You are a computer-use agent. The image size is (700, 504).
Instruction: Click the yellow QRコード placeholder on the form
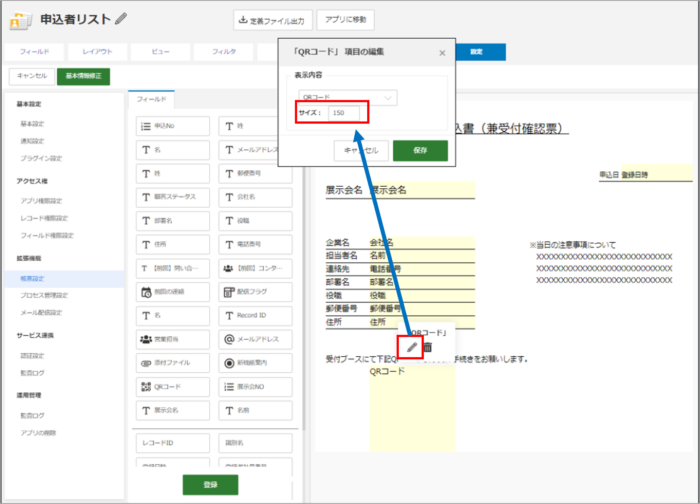tap(412, 408)
